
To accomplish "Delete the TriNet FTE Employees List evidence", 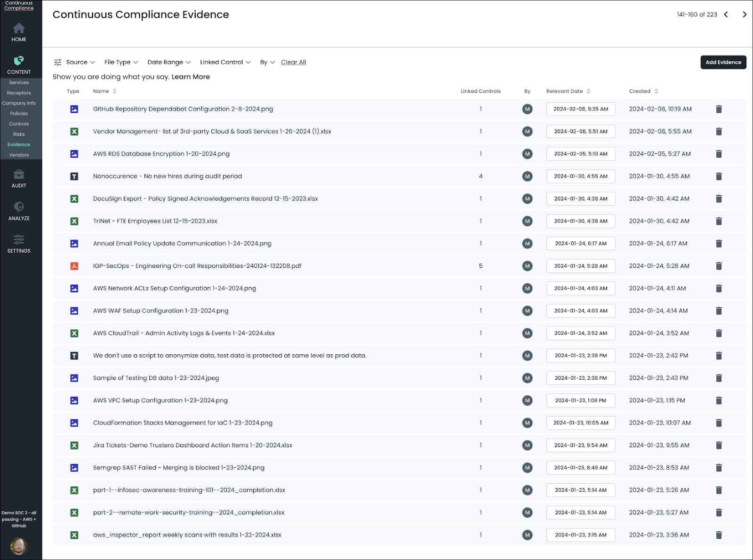I will click(719, 221).
